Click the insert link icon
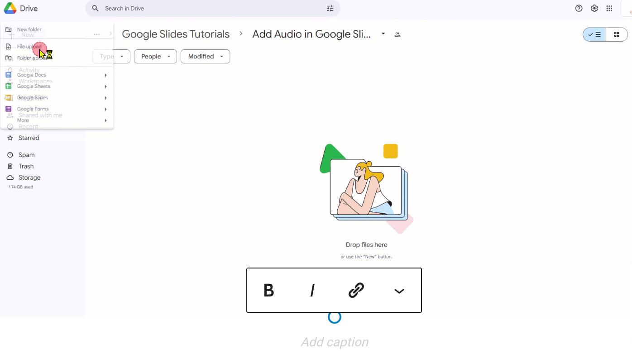 (356, 290)
